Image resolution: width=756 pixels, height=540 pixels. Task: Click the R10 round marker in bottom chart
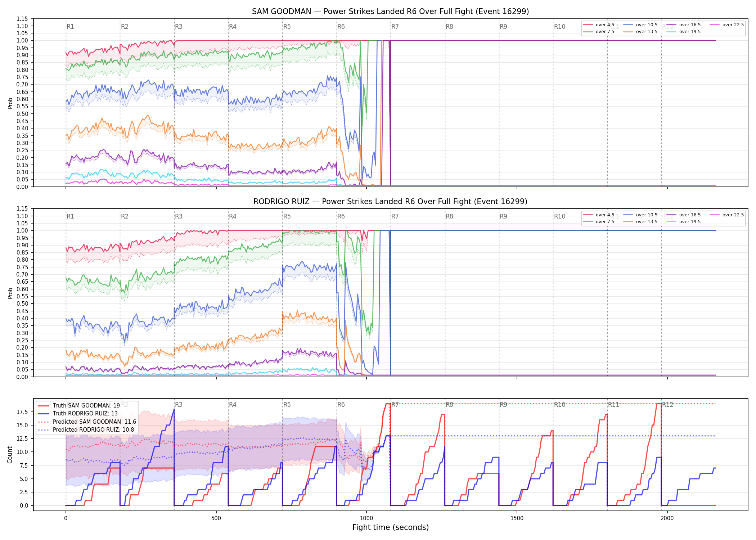(559, 405)
